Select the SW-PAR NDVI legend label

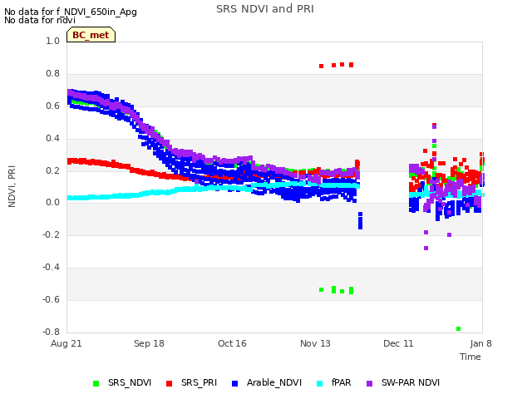coord(411,382)
